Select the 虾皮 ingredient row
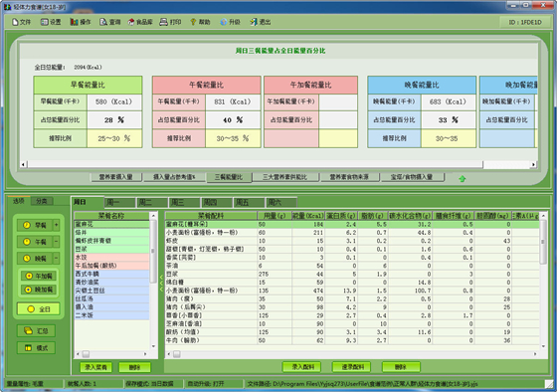 coord(352,241)
